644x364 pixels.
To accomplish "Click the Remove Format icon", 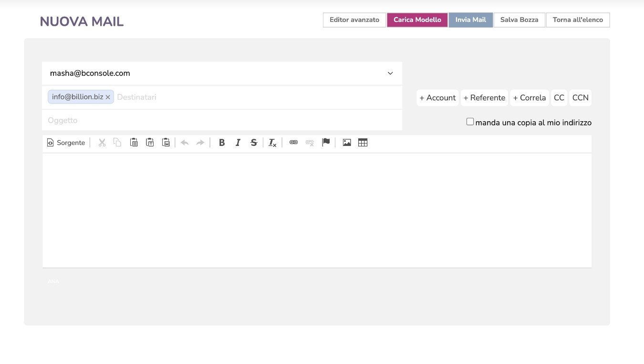I will 272,143.
